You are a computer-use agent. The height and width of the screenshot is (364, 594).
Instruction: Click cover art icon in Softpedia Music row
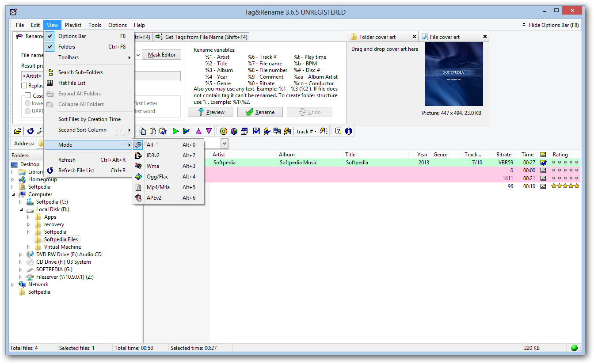click(543, 163)
